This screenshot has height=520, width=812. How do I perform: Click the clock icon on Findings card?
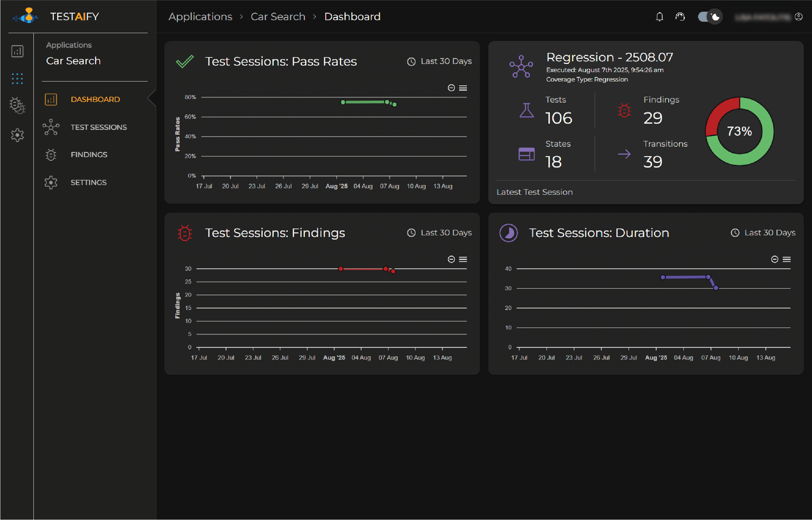(411, 233)
